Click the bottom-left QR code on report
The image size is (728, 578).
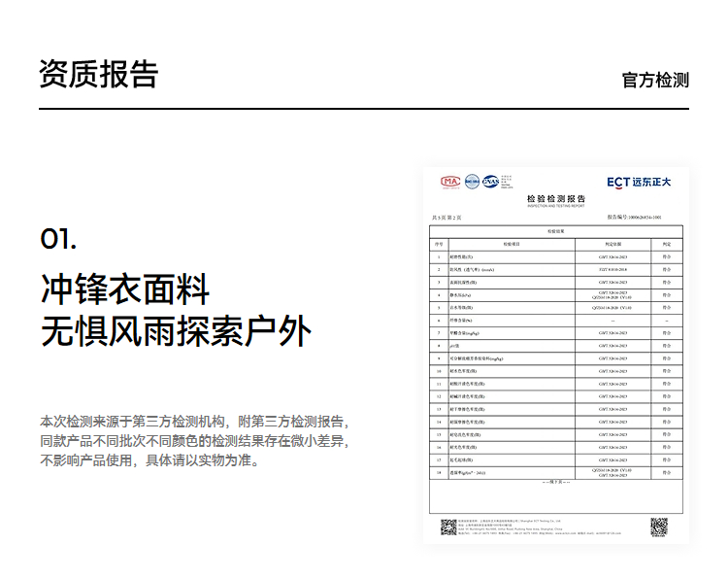point(448,527)
